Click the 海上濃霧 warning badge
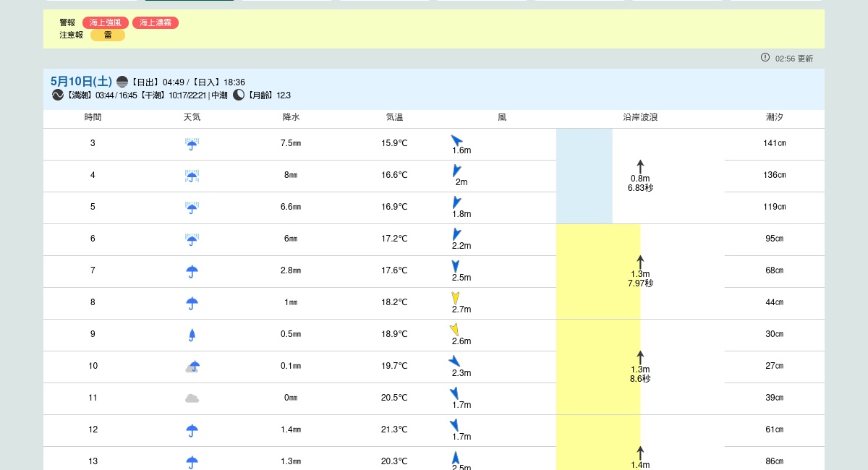The height and width of the screenshot is (470, 868). point(155,23)
